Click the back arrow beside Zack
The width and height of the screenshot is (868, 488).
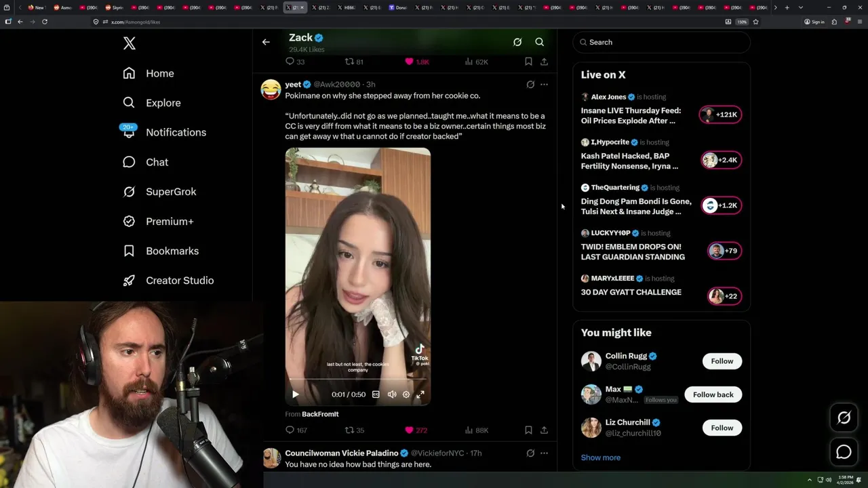click(266, 42)
